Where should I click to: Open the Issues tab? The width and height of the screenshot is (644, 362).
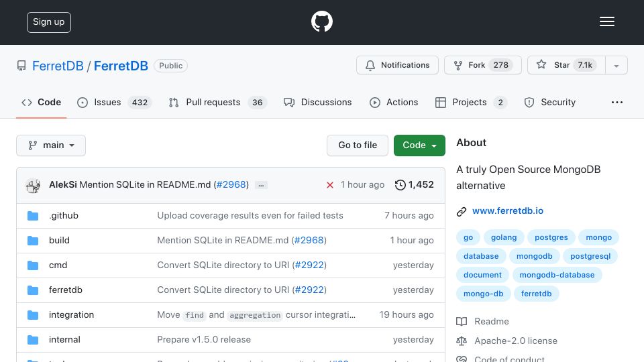tap(114, 102)
